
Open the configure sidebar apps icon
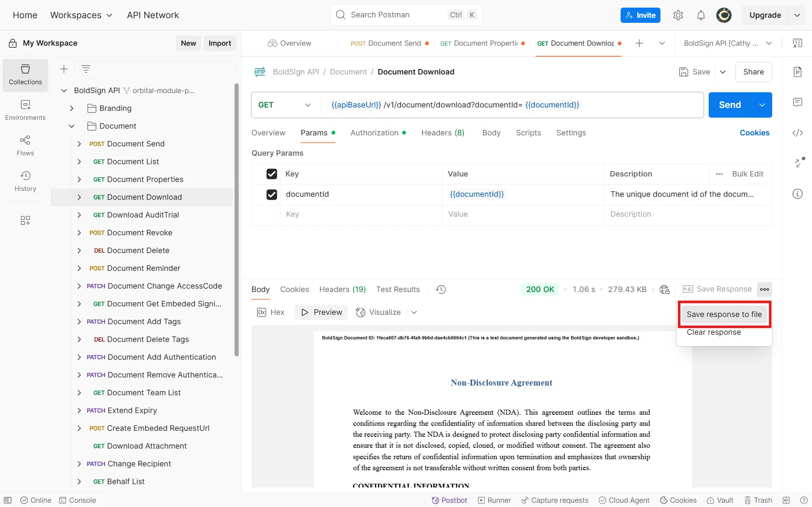(25, 220)
